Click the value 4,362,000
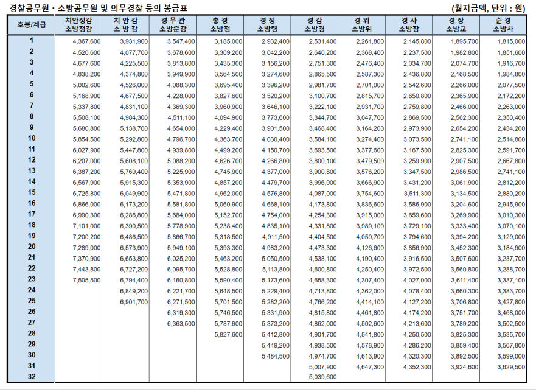 (x=370, y=292)
